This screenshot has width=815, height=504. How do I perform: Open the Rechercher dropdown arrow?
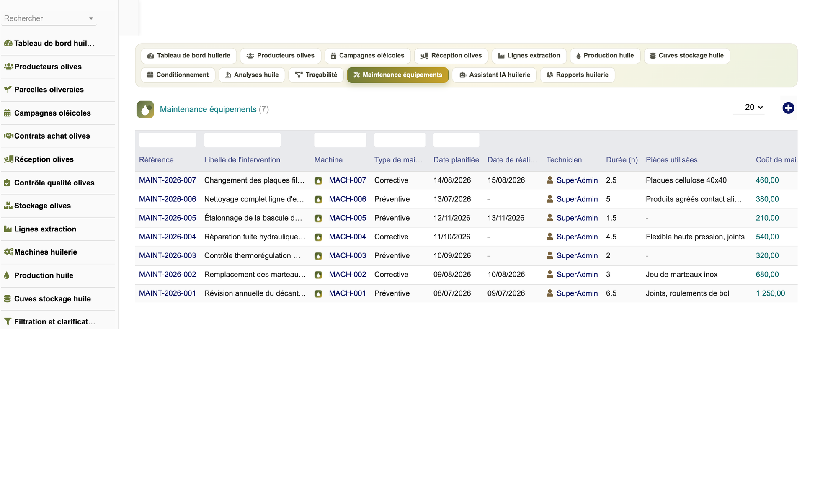coord(91,18)
